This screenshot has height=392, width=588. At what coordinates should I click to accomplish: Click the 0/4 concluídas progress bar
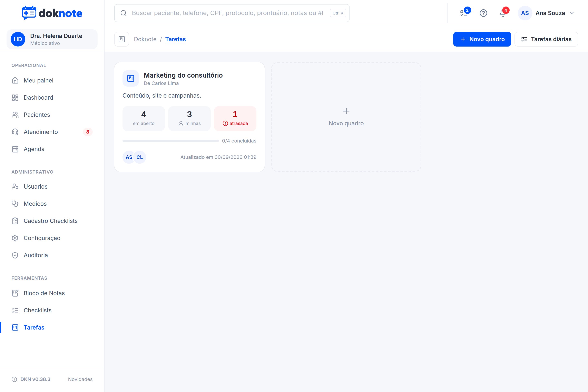[x=170, y=141]
